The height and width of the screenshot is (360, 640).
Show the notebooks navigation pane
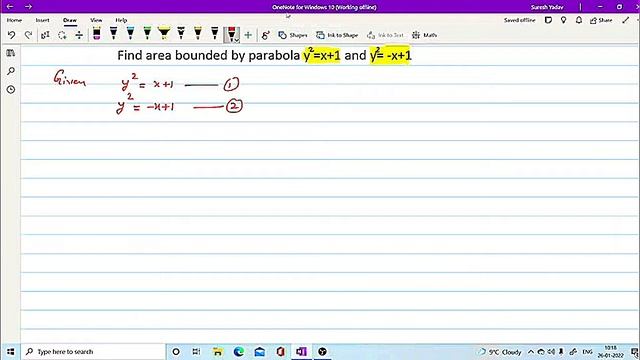[x=11, y=53]
